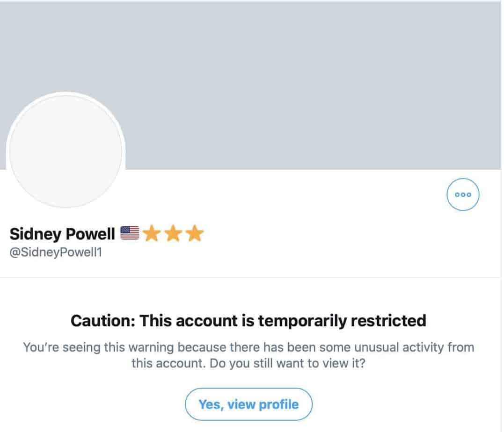Click the middle gold star emoji
This screenshot has height=432, width=504.
(173, 233)
